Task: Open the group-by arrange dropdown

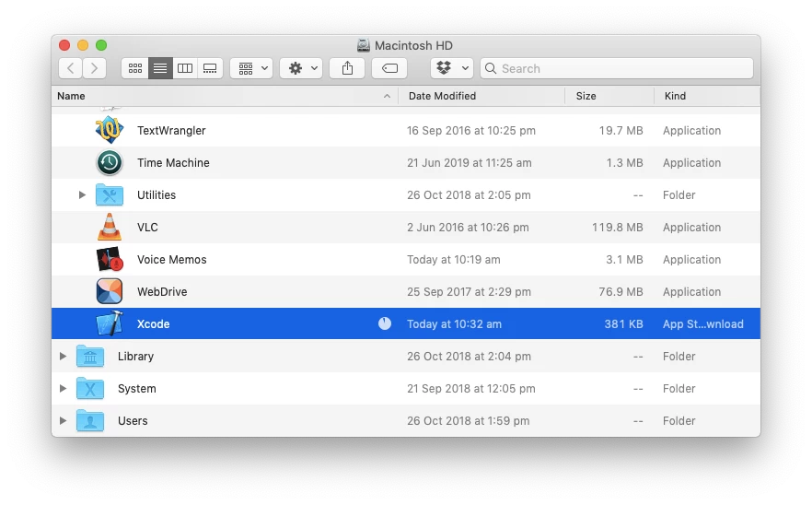Action: pos(251,68)
